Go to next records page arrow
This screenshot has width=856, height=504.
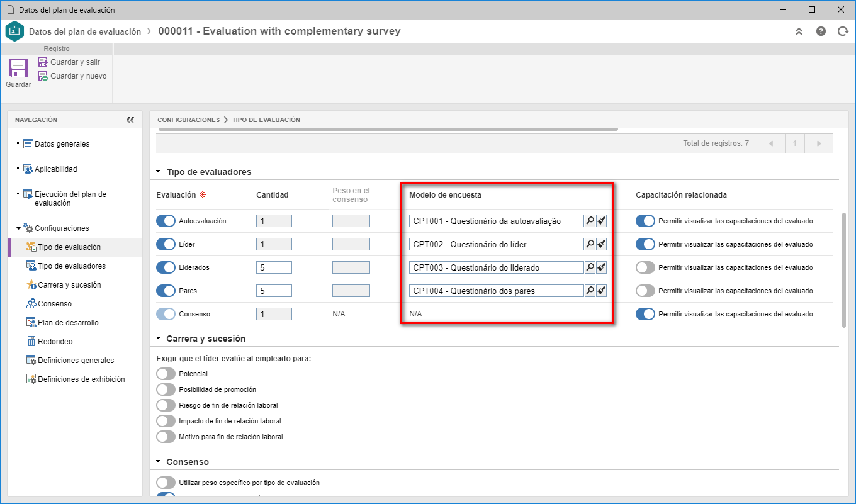(819, 143)
